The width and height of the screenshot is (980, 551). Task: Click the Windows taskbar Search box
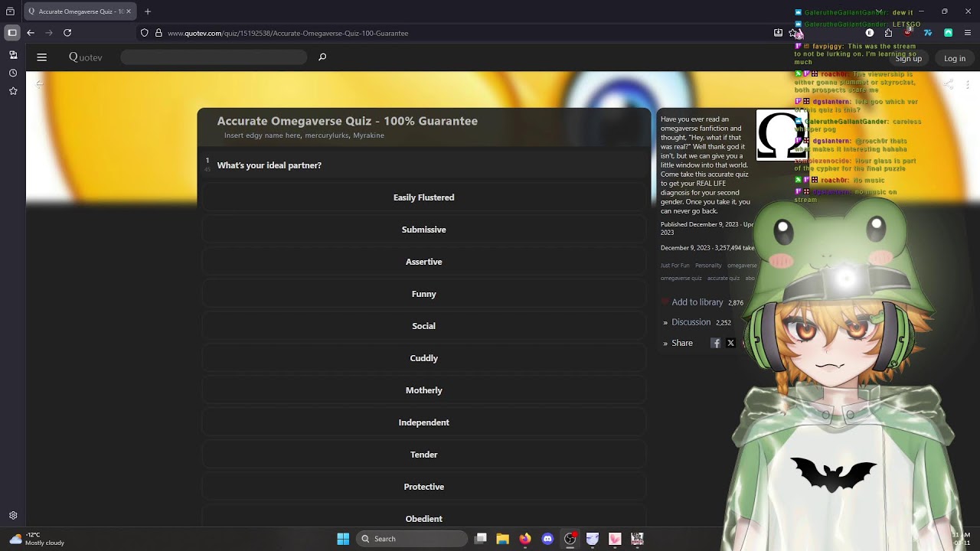pos(412,539)
